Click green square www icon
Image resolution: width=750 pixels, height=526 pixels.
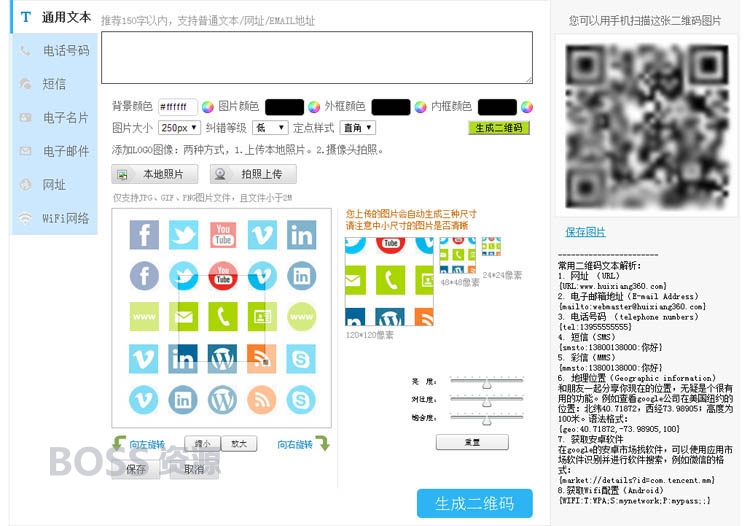pyautogui.click(x=144, y=317)
